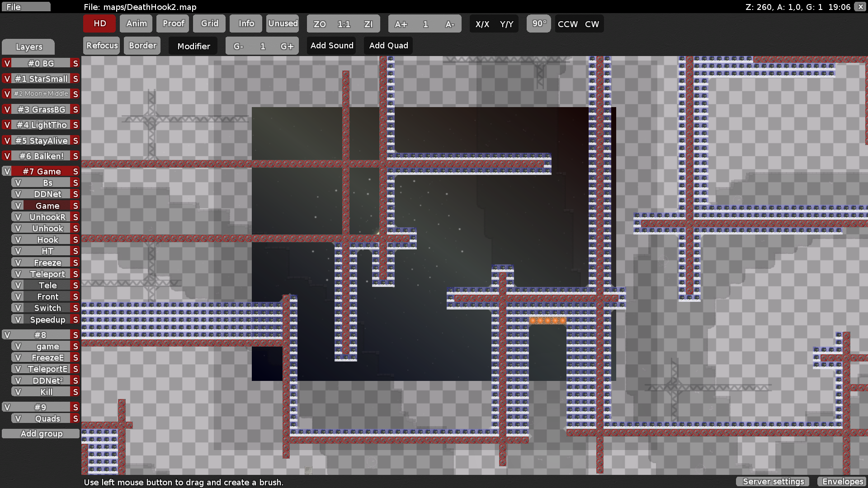Image resolution: width=868 pixels, height=488 pixels.
Task: Rotate the brush 90 degrees
Action: point(538,23)
